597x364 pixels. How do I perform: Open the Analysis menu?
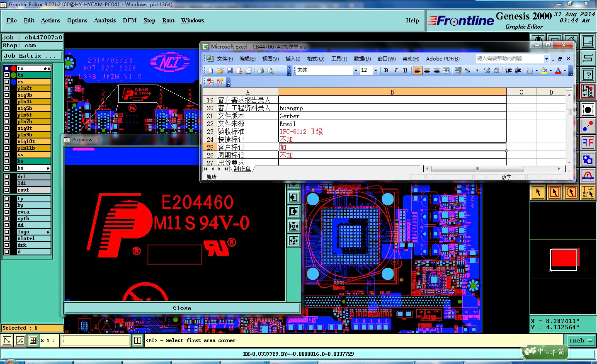point(105,20)
